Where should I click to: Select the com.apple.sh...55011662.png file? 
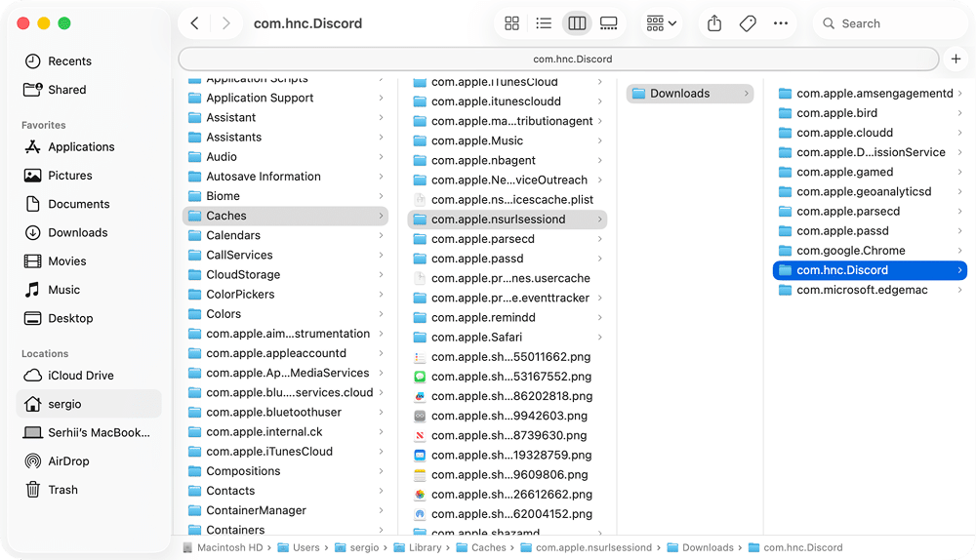tap(508, 356)
